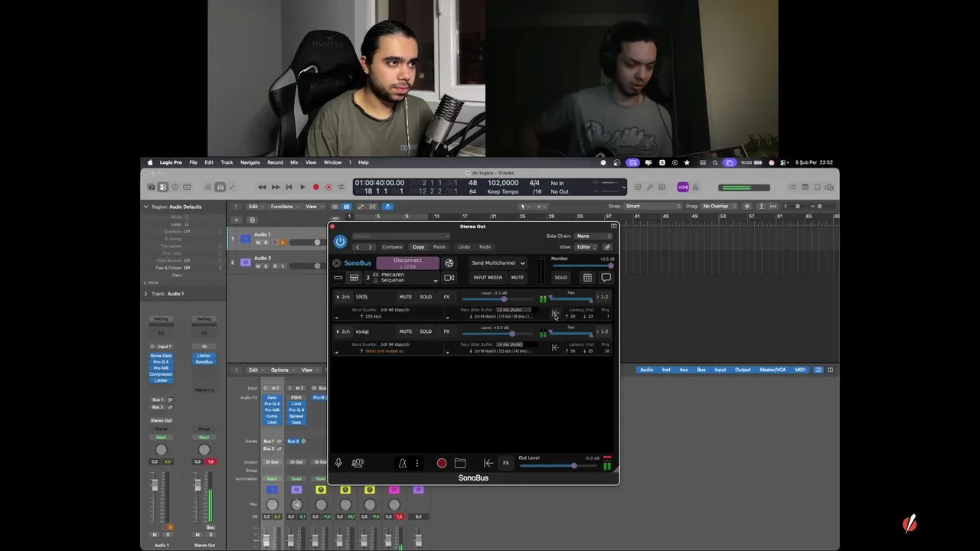Open the Apple menu
980x551 pixels.
pos(150,162)
